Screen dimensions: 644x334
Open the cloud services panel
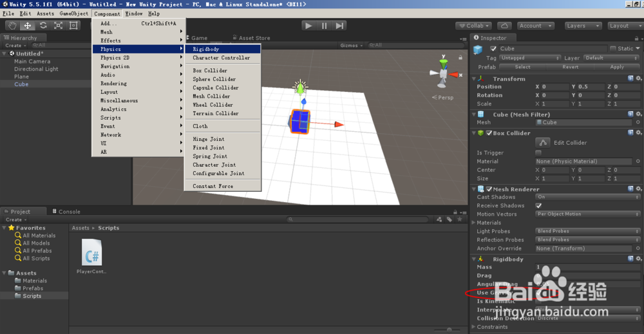pos(504,26)
